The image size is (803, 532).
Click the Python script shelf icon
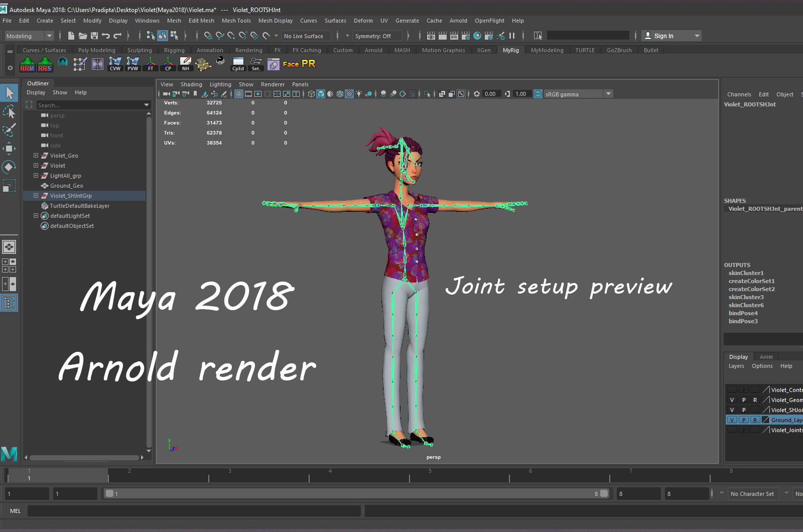[x=220, y=61]
